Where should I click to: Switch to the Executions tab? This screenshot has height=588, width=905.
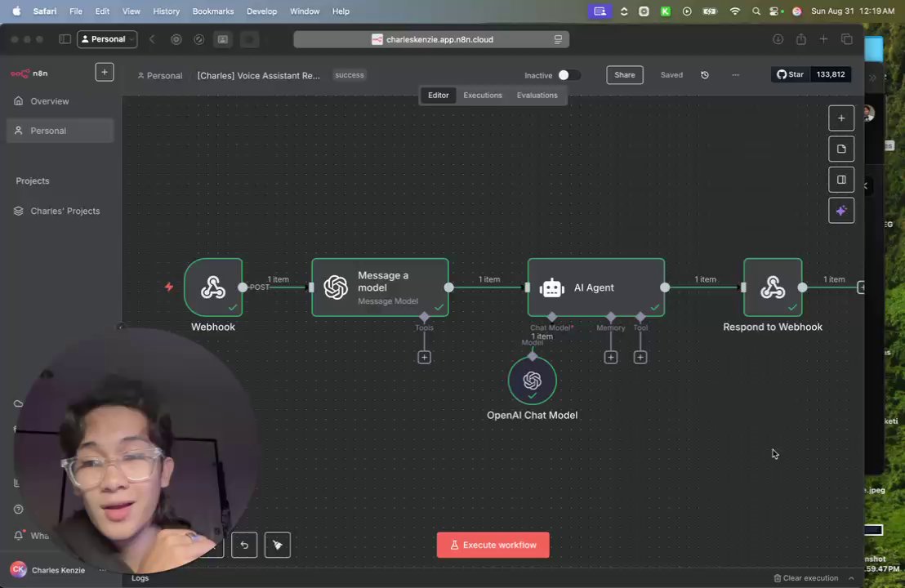[x=483, y=96]
